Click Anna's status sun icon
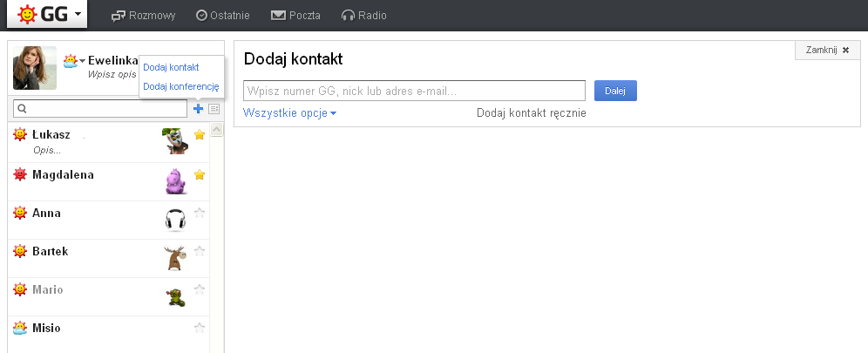This screenshot has width=868, height=353. (x=20, y=213)
